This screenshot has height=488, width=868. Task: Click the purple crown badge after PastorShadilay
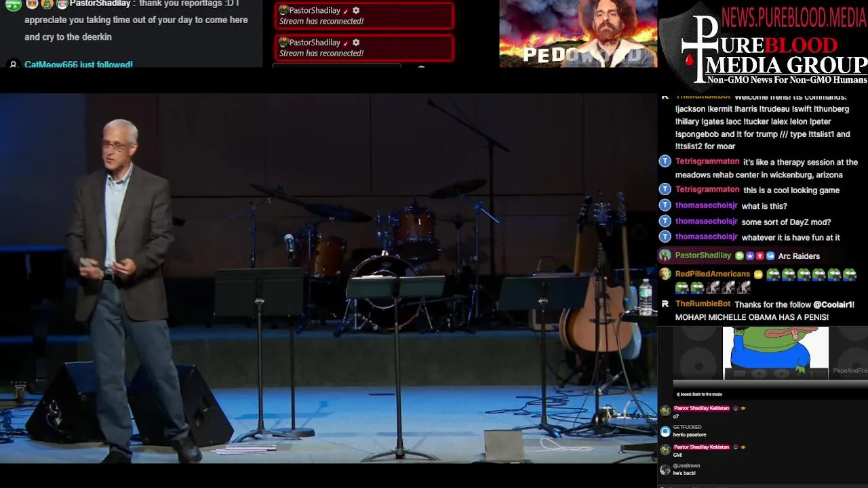pyautogui.click(x=750, y=256)
